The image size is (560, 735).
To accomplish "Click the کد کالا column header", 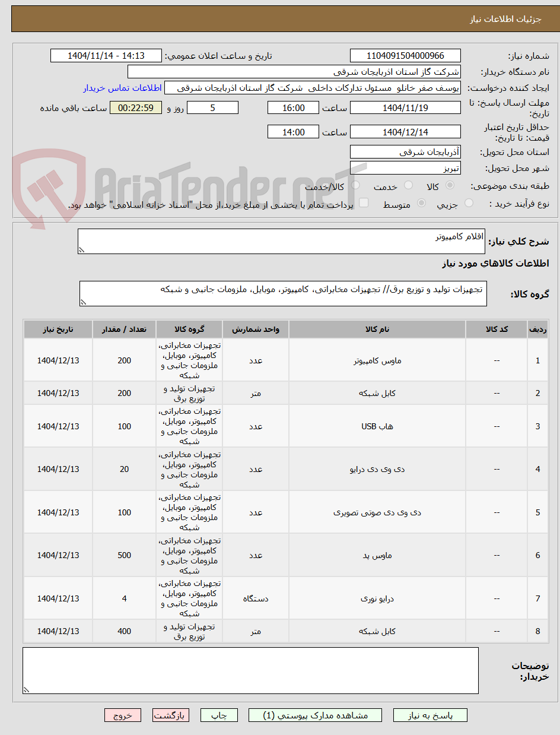I will click(x=497, y=329).
